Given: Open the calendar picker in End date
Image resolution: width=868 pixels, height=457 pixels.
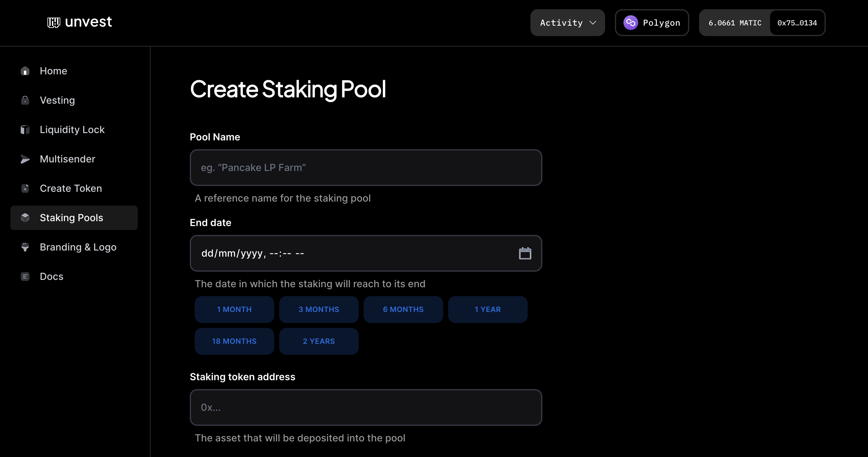Looking at the screenshot, I should [525, 253].
